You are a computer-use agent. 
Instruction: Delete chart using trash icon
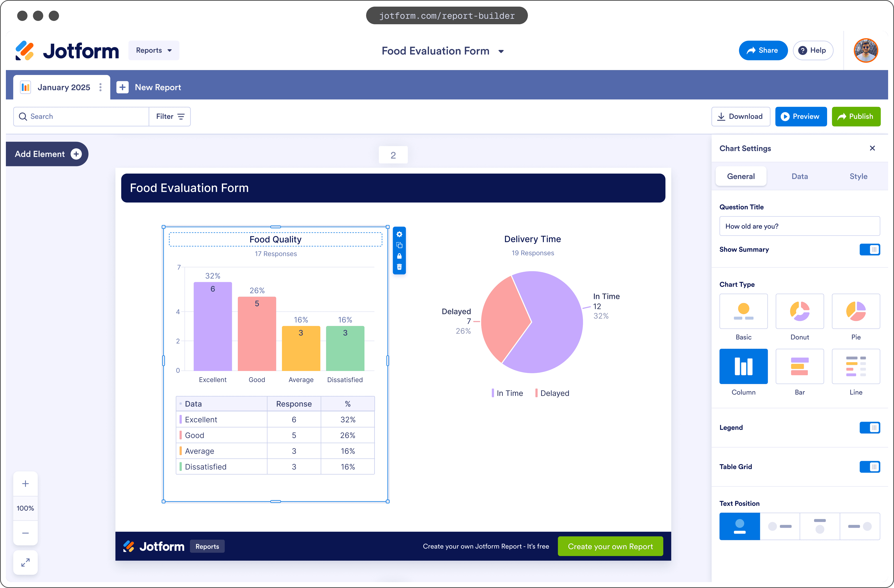coord(399,267)
